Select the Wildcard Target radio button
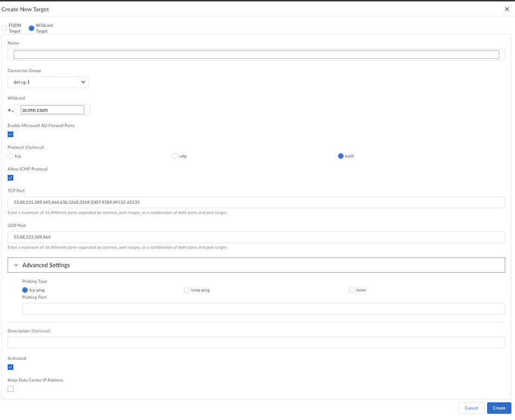 (x=31, y=28)
